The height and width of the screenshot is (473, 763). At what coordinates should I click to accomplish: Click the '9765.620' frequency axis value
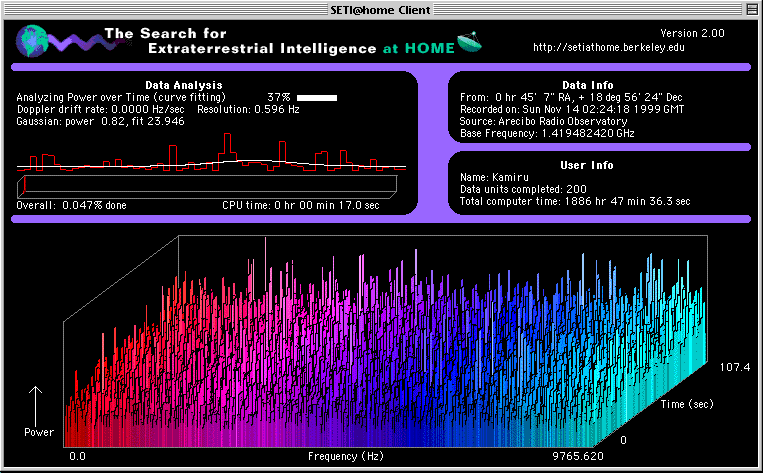578,456
